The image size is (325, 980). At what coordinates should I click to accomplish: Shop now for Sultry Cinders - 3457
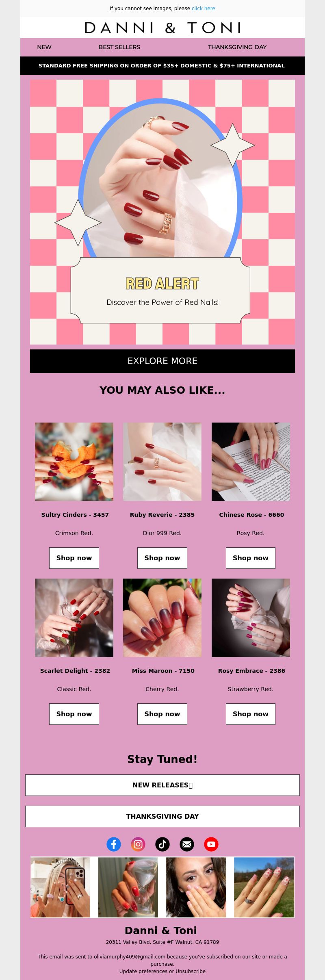(74, 558)
